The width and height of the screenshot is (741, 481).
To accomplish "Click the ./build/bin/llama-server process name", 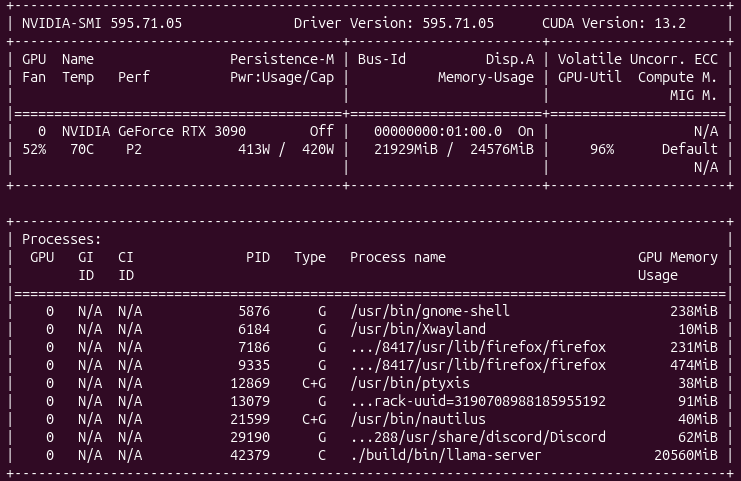I will 446,455.
